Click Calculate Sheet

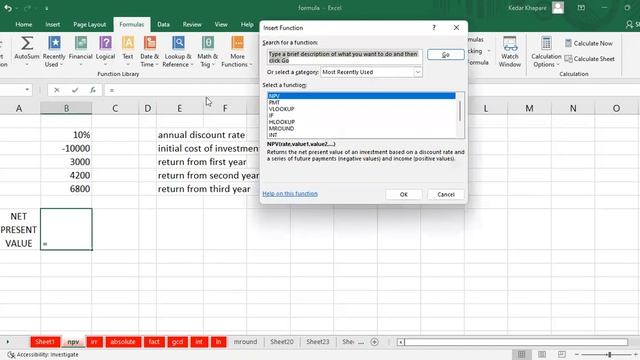[589, 59]
